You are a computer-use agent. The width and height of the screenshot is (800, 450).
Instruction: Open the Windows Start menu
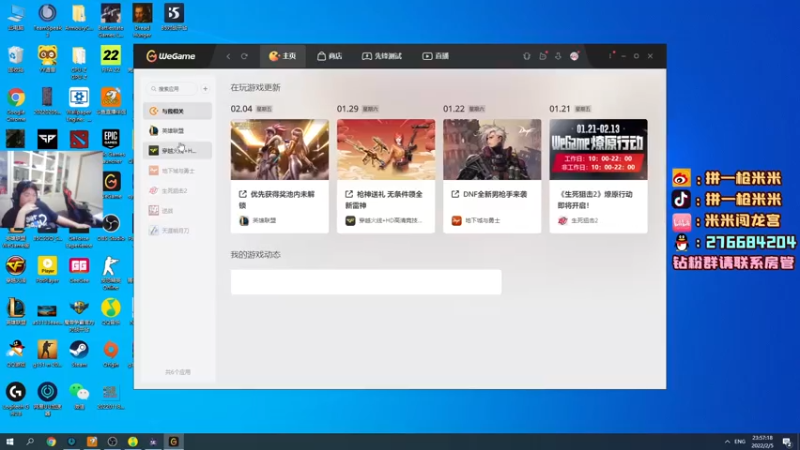(10, 441)
